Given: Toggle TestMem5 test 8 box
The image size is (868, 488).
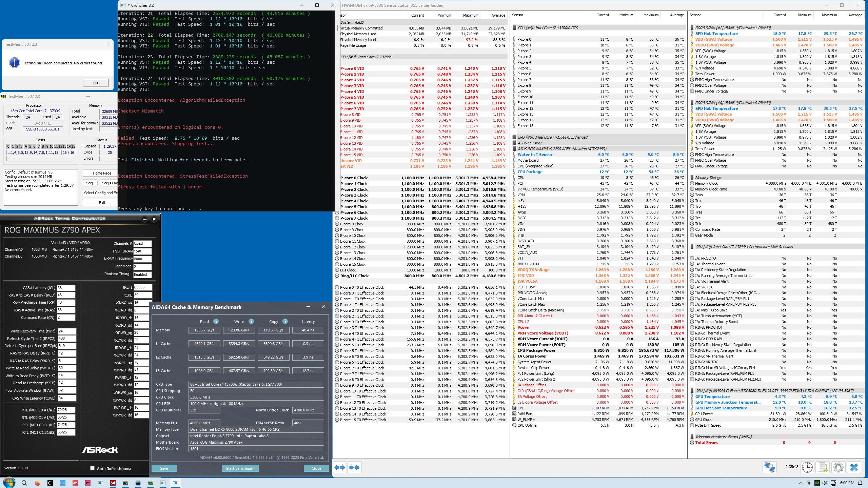Looking at the screenshot, I should (x=43, y=146).
